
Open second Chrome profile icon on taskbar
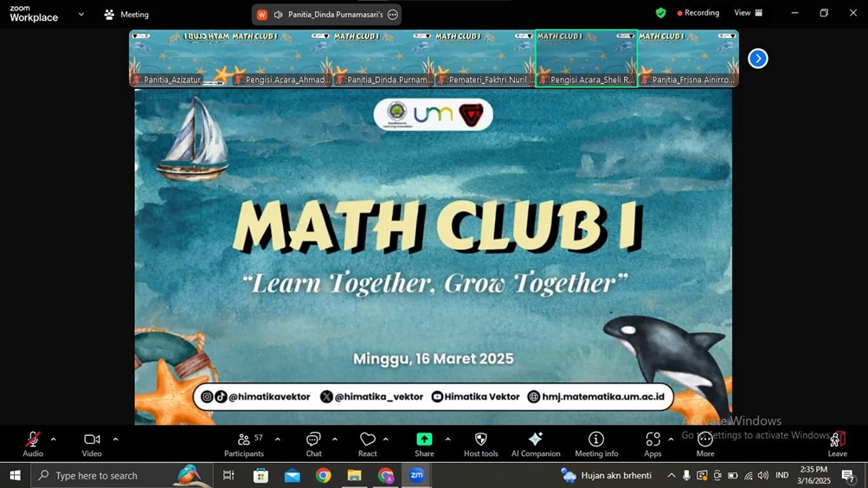(386, 475)
